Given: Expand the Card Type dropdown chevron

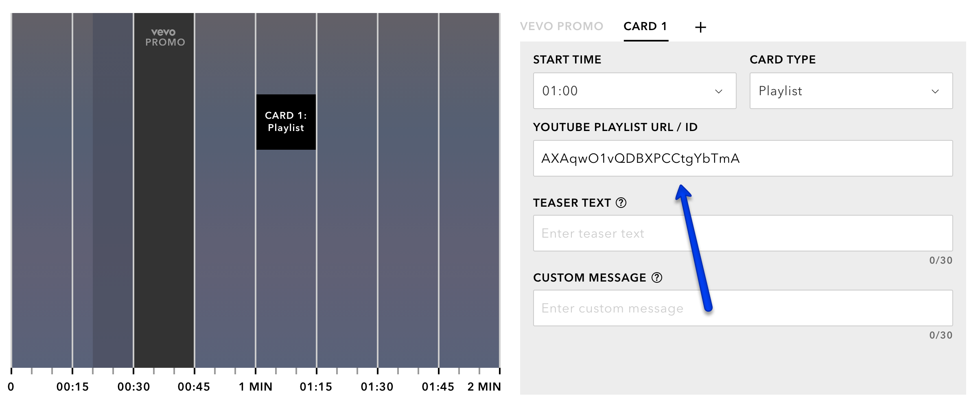Looking at the screenshot, I should coord(935,91).
